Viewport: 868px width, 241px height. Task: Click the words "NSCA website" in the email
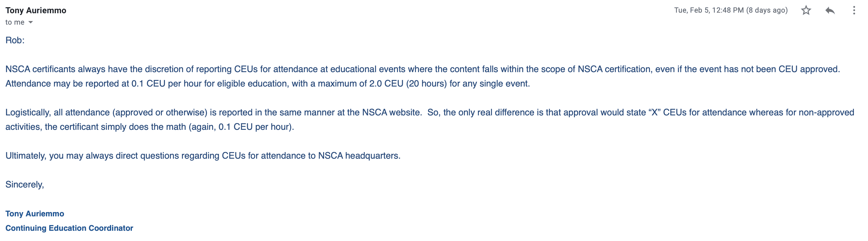coord(391,113)
